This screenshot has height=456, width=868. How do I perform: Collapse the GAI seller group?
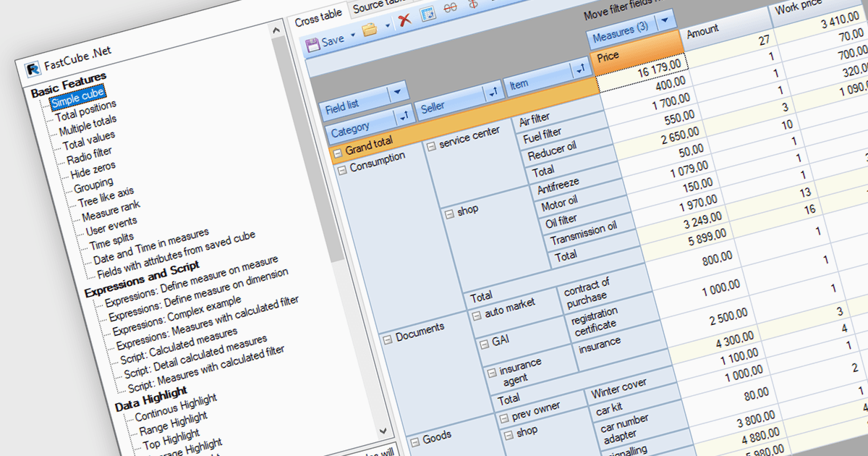tap(482, 344)
